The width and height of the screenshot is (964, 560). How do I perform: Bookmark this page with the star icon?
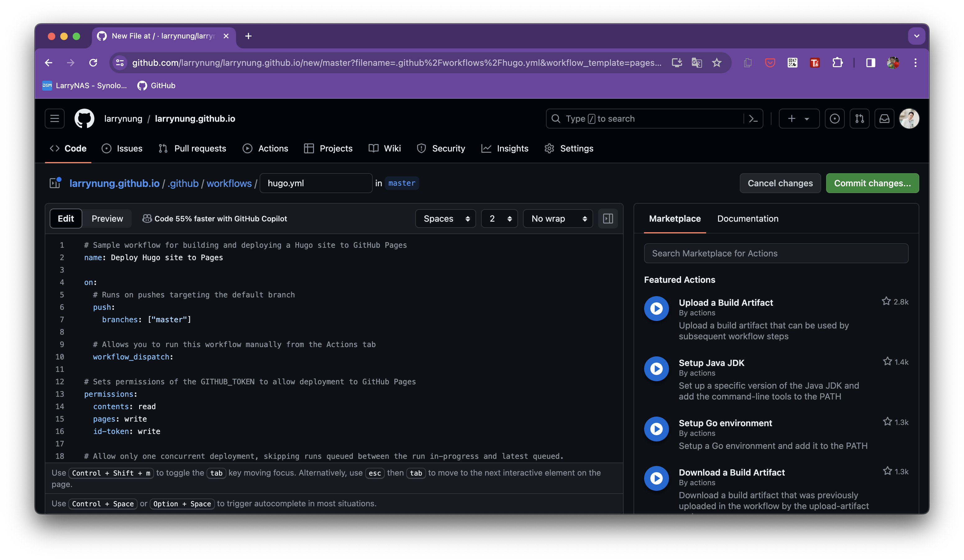716,63
